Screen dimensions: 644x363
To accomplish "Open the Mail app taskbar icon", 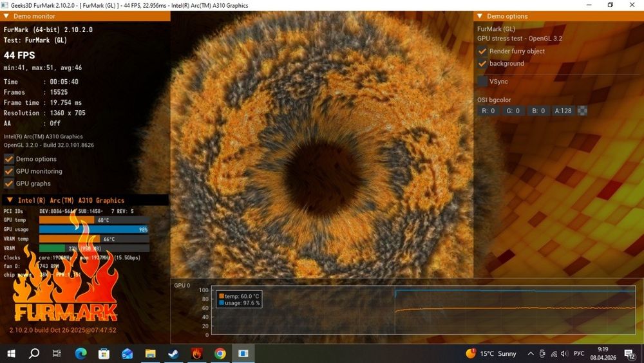I will pyautogui.click(x=128, y=353).
